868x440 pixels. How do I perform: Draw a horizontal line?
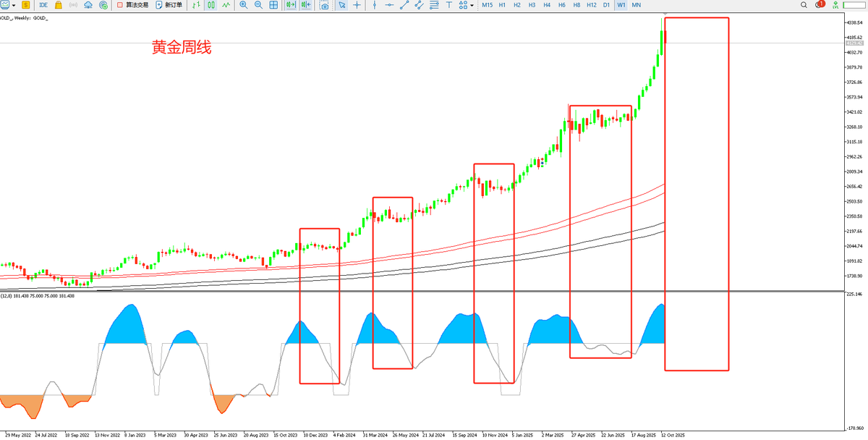tap(389, 5)
